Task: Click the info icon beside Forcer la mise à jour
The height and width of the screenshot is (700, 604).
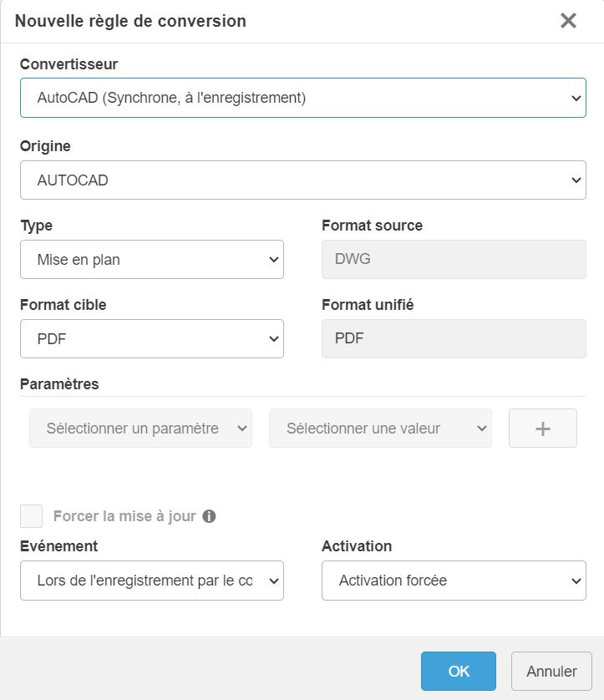Action: 209,516
